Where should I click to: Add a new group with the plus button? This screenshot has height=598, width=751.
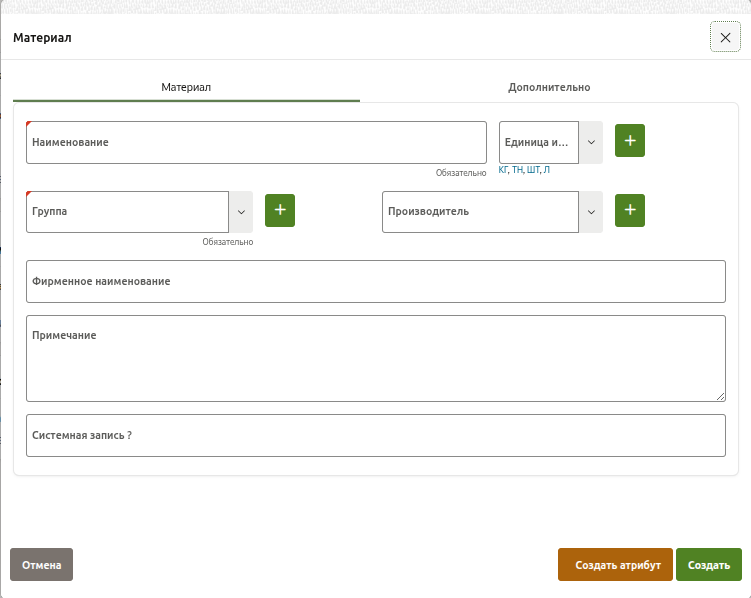pyautogui.click(x=279, y=211)
